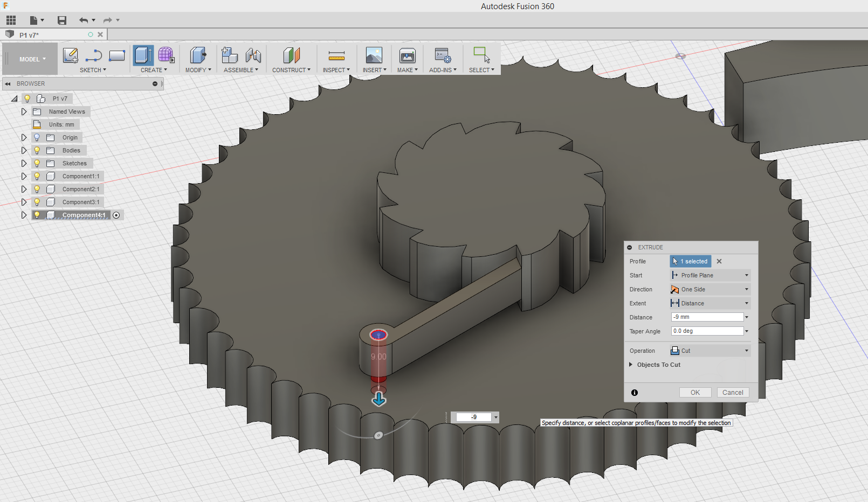Click the on-canvas -9 distance input
The image size is (868, 502).
coord(474,417)
